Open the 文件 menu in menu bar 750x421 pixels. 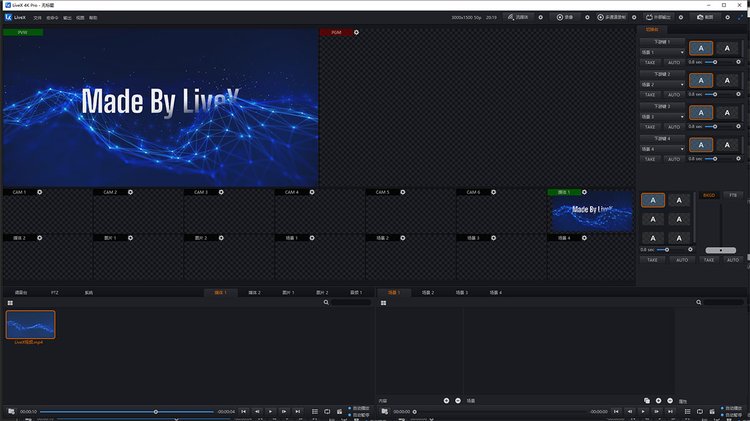(37, 18)
